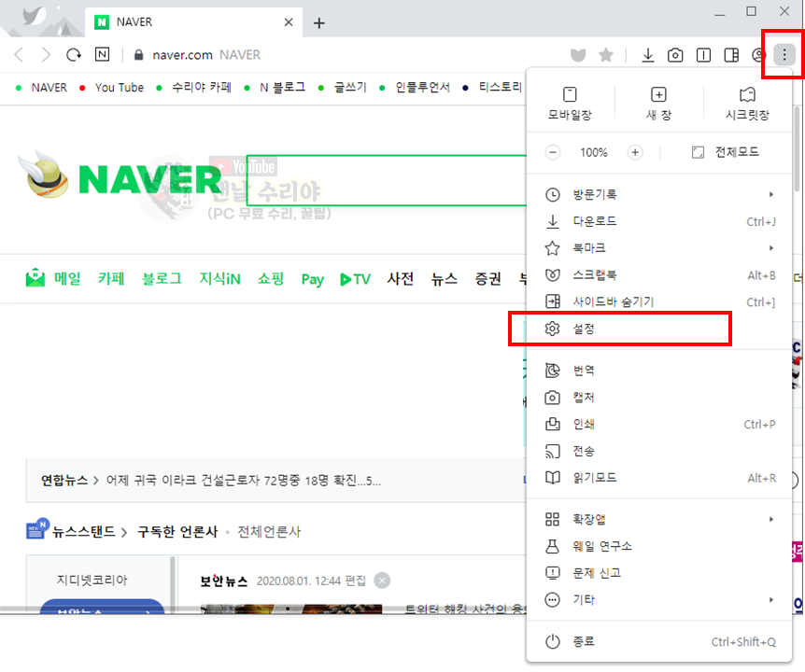Select 문제 신고 report problem item
The image size is (805, 672).
tap(659, 573)
